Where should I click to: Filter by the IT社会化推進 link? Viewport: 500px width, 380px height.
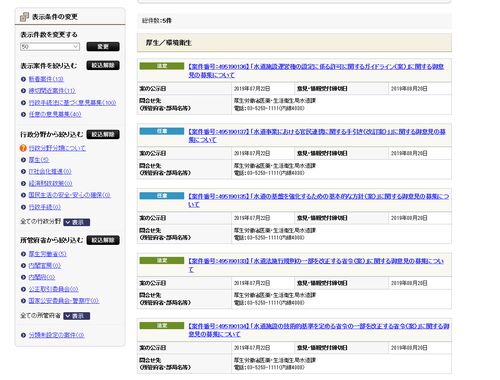tap(50, 172)
